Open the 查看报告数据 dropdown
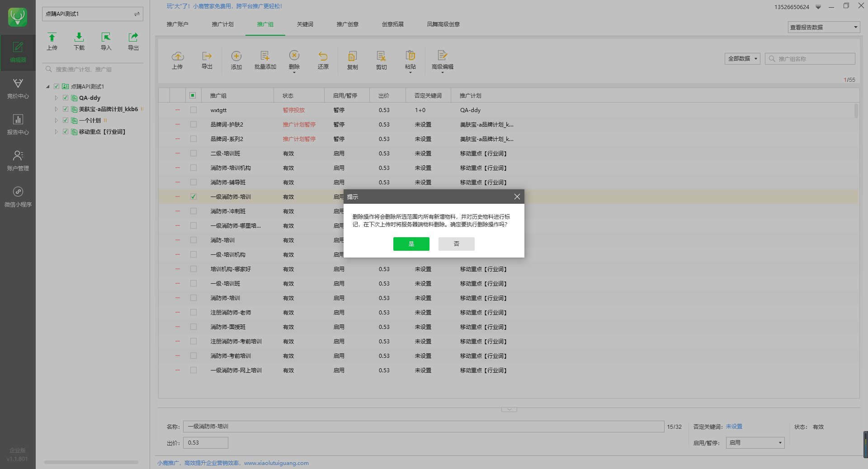 [824, 27]
